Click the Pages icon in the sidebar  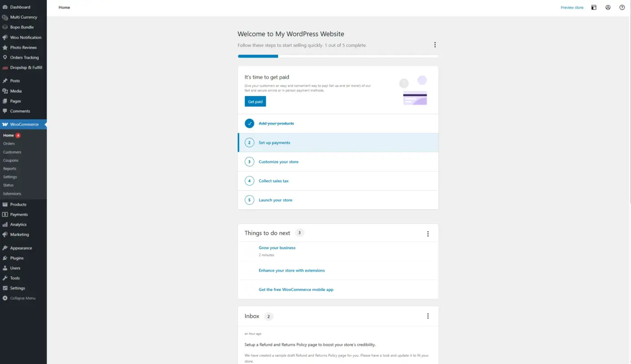tap(5, 101)
